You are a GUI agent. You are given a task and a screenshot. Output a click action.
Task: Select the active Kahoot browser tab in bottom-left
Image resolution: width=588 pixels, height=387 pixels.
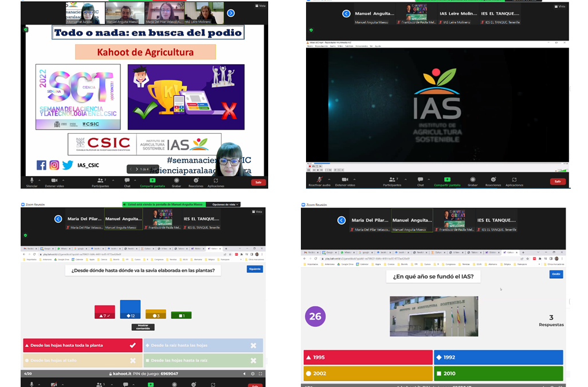click(214, 249)
